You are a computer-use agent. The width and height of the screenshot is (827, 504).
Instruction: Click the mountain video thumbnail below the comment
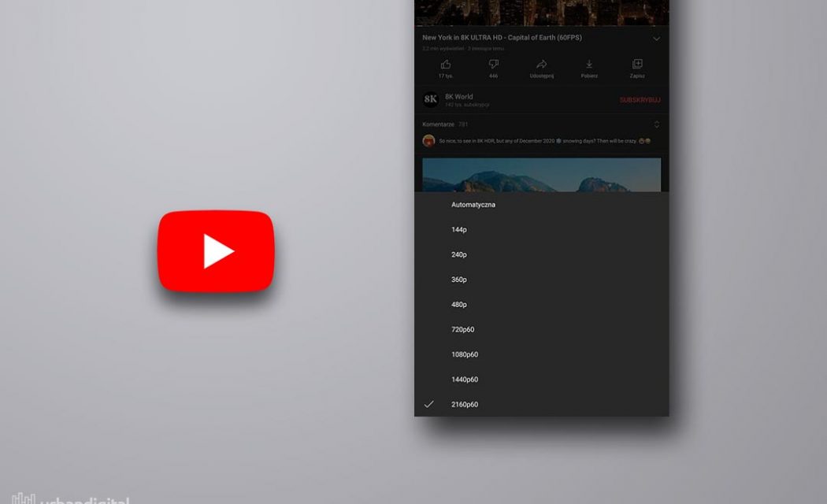click(x=542, y=176)
